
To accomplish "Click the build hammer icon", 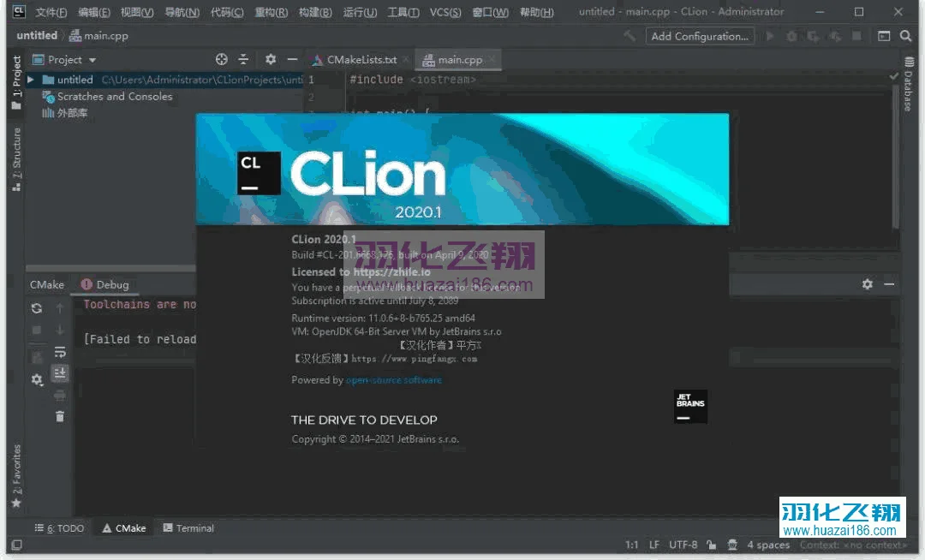I will pos(630,36).
